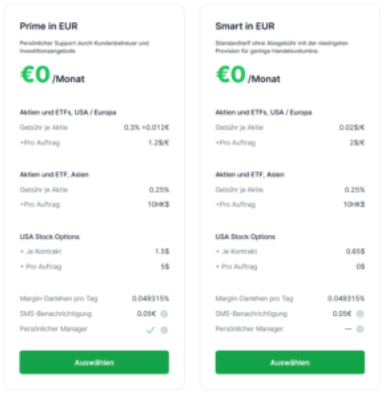Click Smart Margin-Darlehen pro Tag value 0.049315%
This screenshot has height=397, width=388.
(346, 298)
